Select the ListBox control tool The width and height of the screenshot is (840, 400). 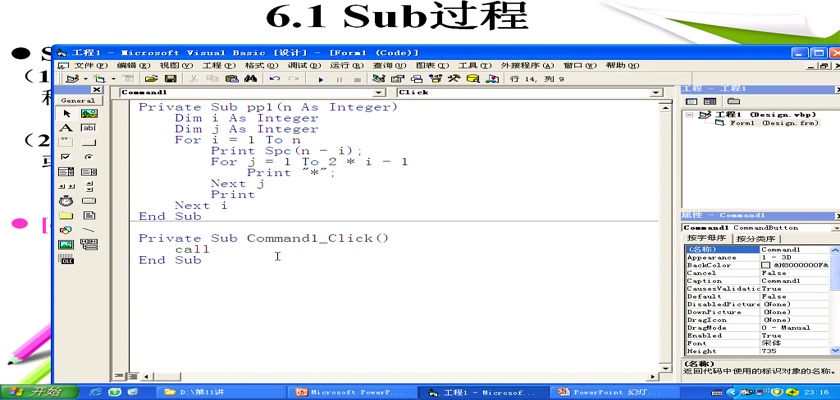tap(89, 172)
